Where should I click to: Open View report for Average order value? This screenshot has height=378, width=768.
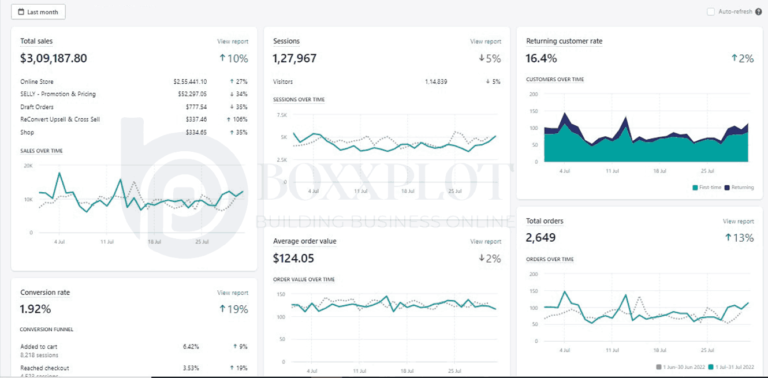[x=485, y=241]
